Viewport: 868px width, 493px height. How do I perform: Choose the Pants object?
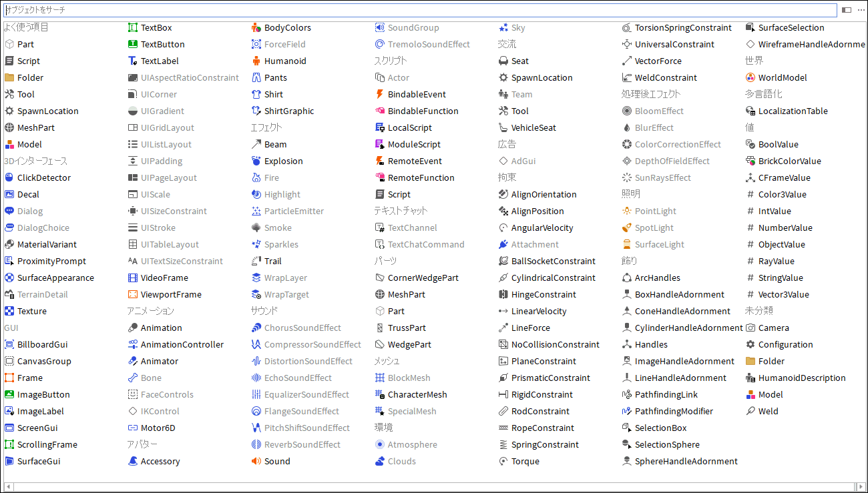pyautogui.click(x=276, y=77)
